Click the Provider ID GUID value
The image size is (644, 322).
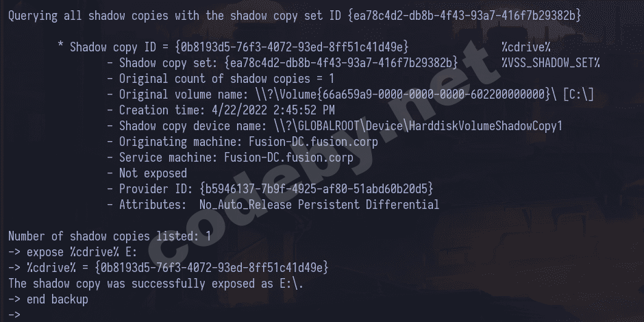click(317, 188)
